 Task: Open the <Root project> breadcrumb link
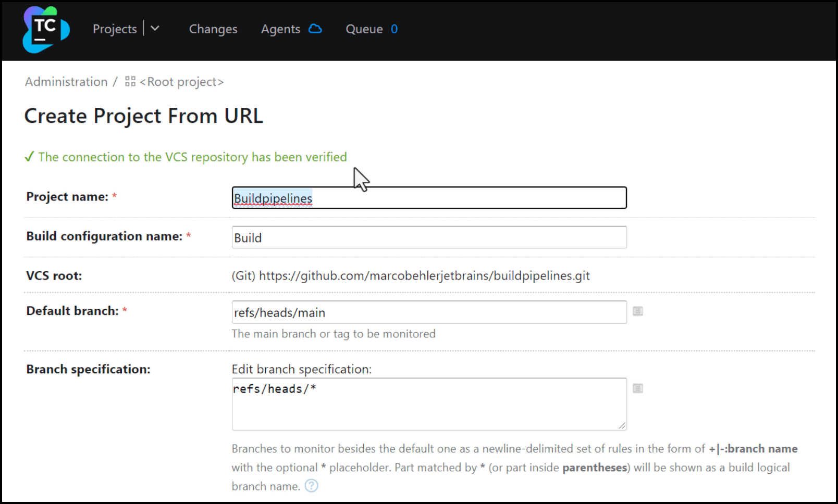(181, 82)
